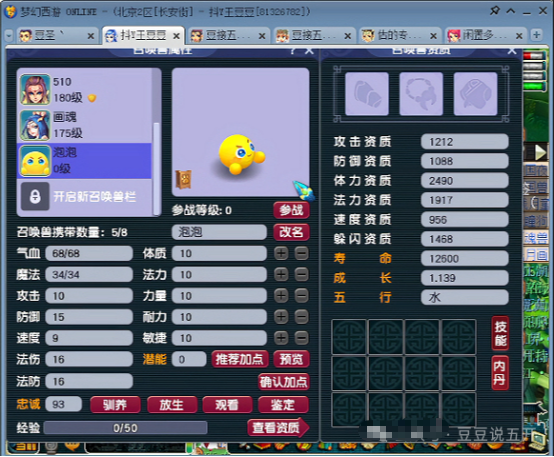Click the book icon in pet preview
The height and width of the screenshot is (457, 554).
point(184,179)
